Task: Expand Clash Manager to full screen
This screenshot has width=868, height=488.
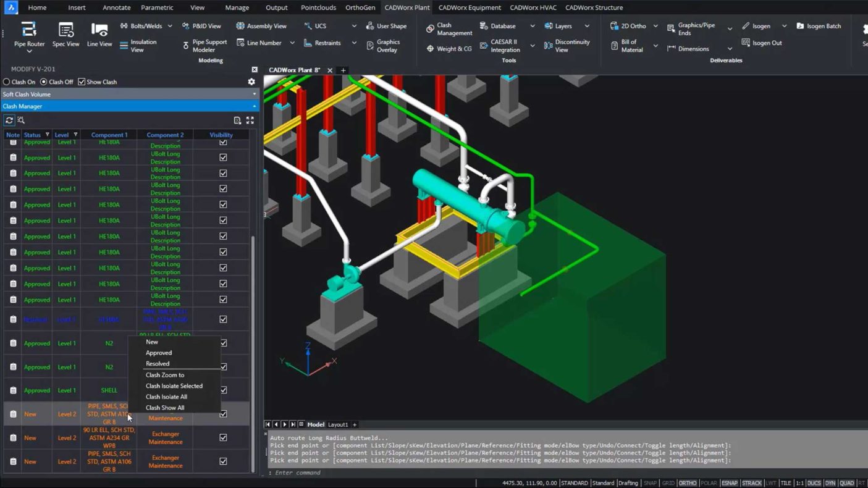Action: (x=250, y=120)
